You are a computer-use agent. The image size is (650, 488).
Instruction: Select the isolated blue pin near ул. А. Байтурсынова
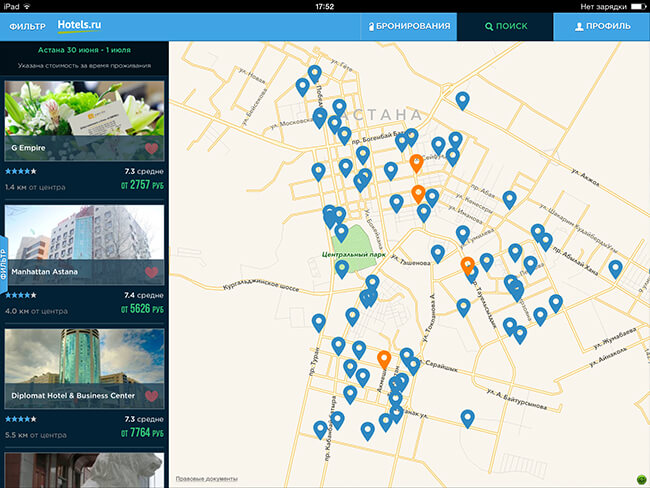[x=467, y=418]
